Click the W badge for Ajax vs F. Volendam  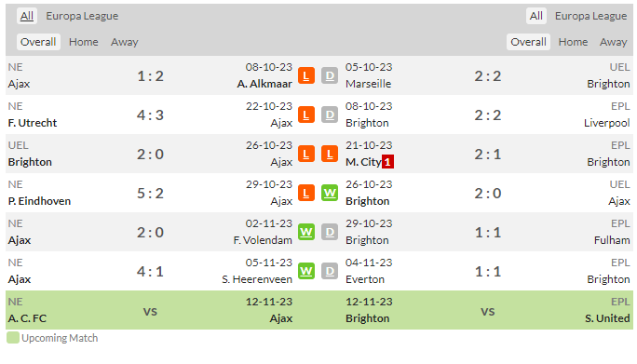click(x=305, y=232)
